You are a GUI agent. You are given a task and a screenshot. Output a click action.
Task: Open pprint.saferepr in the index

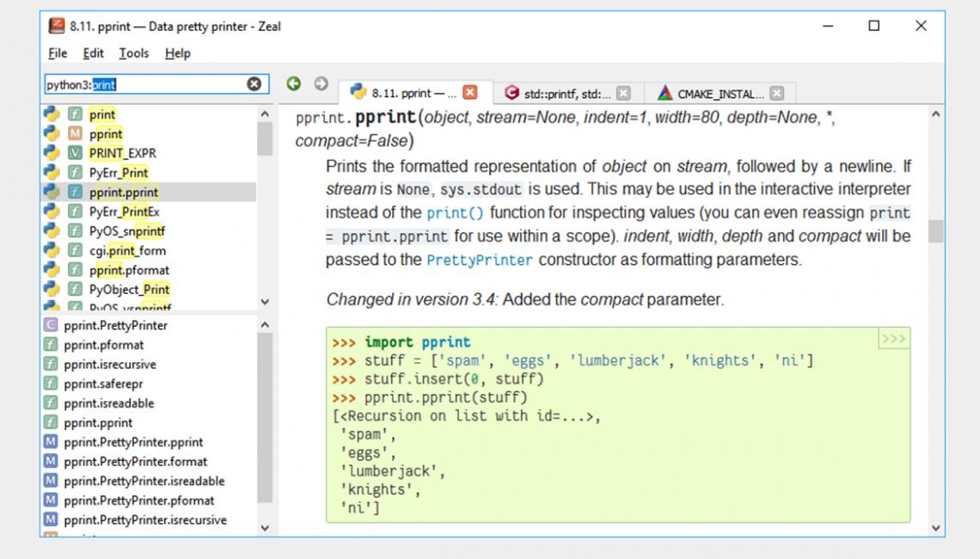point(149,384)
